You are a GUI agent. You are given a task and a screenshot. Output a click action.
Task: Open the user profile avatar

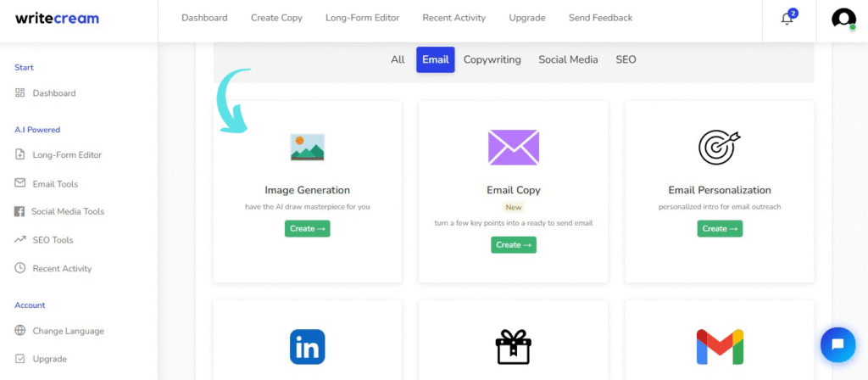(843, 19)
